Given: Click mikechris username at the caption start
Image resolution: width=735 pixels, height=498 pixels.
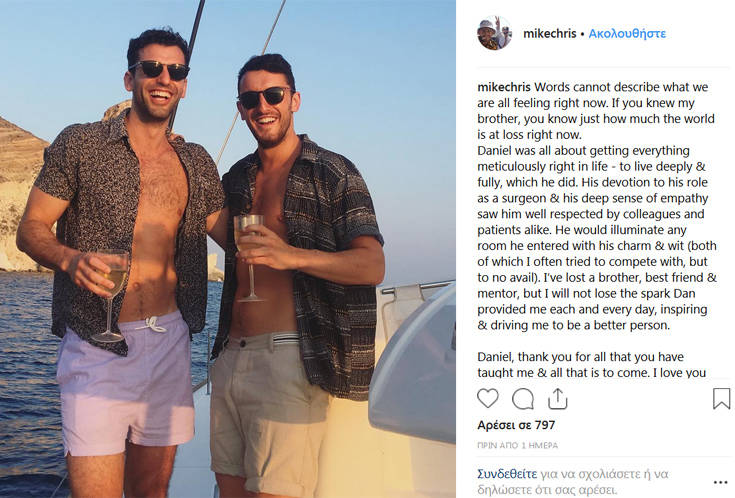Looking at the screenshot, I should [x=504, y=87].
